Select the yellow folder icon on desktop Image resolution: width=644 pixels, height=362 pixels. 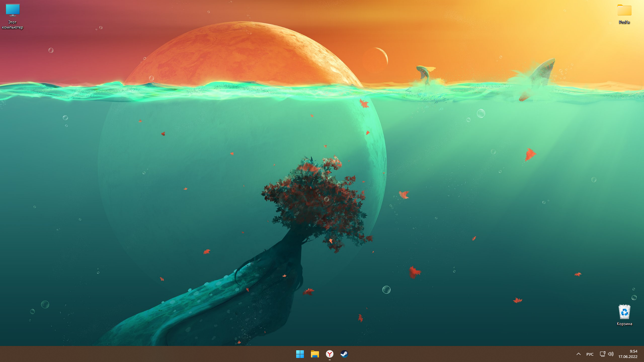[624, 10]
